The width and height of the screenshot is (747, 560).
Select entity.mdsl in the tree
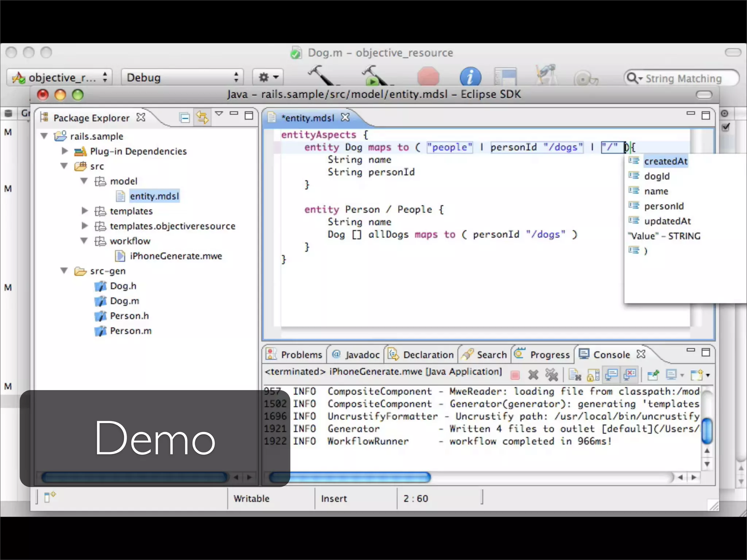pos(154,196)
